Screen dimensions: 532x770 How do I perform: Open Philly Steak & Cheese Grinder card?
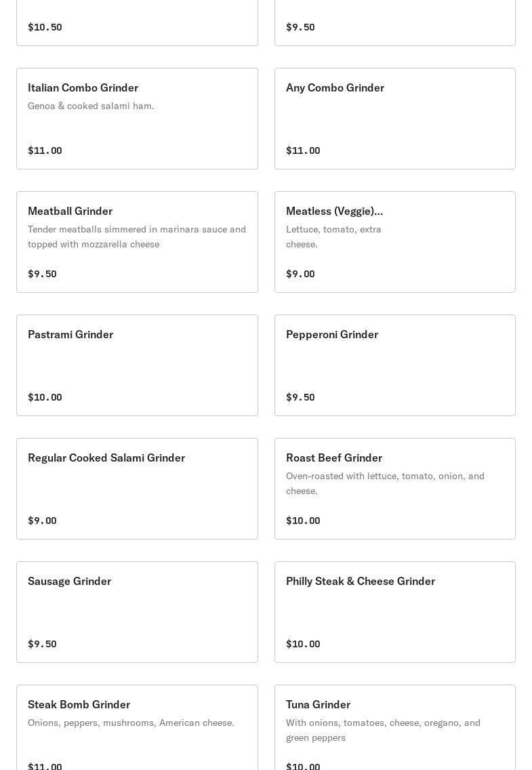[x=394, y=612]
